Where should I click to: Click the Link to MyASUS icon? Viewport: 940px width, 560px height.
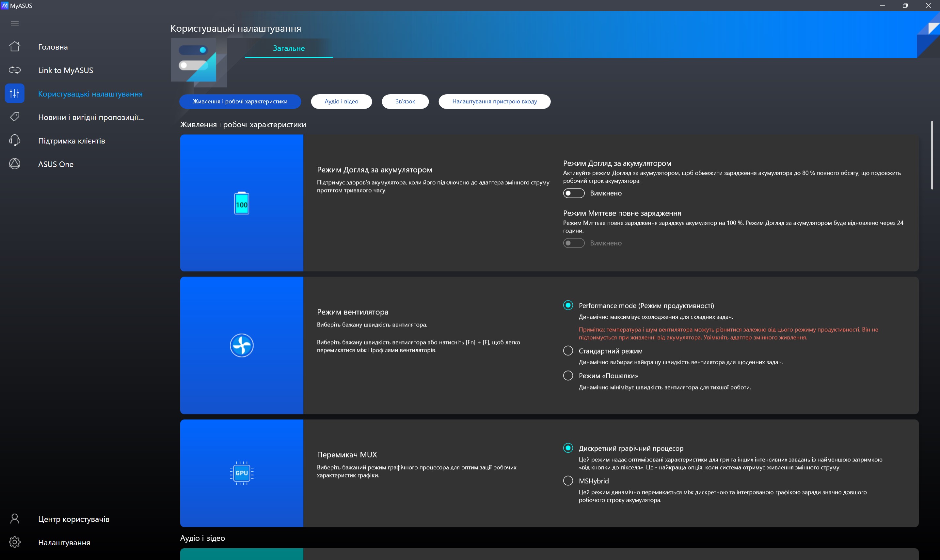15,70
